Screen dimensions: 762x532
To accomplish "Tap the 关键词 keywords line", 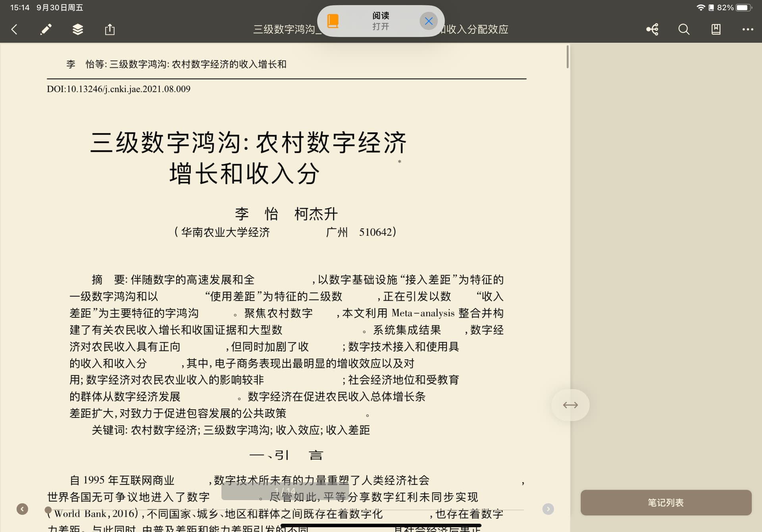I will [x=231, y=430].
